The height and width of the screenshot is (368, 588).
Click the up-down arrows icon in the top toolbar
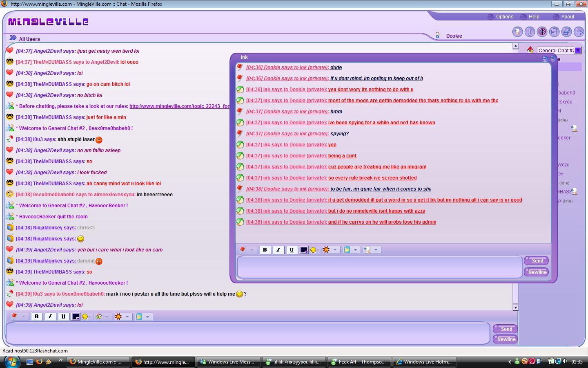click(x=530, y=32)
